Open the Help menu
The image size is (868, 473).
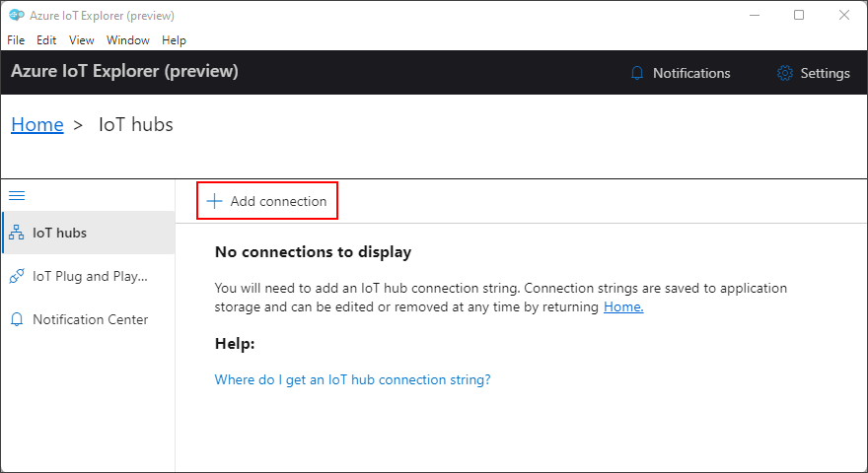(x=174, y=40)
